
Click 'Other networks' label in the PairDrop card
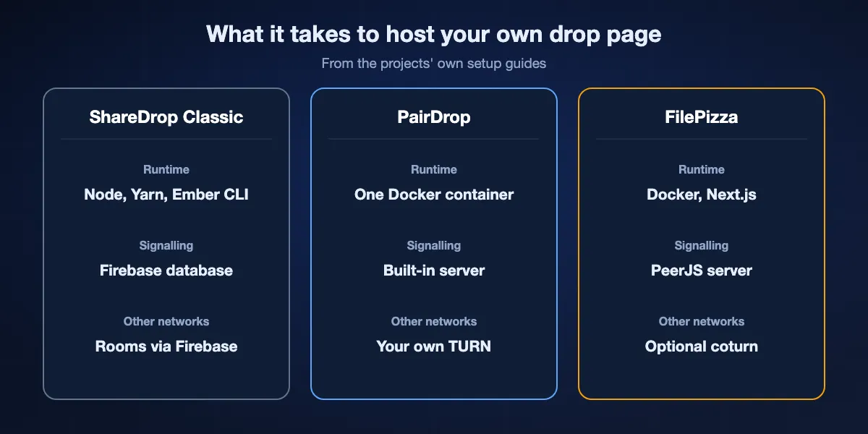pos(434,321)
